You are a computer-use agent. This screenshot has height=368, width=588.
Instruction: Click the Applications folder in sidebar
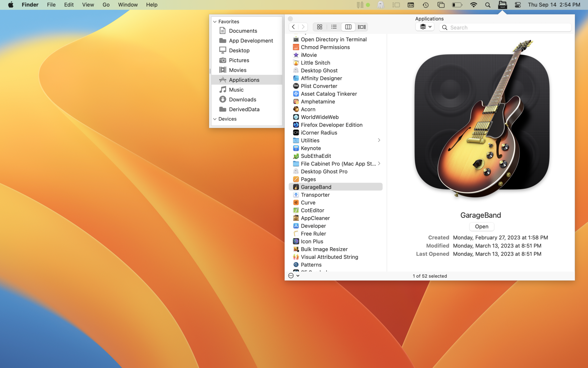click(x=244, y=80)
